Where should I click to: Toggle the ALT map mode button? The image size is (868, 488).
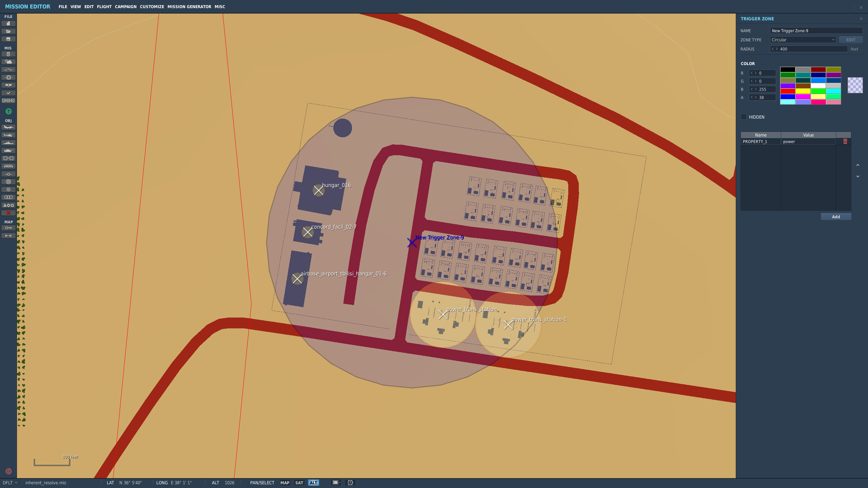click(313, 483)
